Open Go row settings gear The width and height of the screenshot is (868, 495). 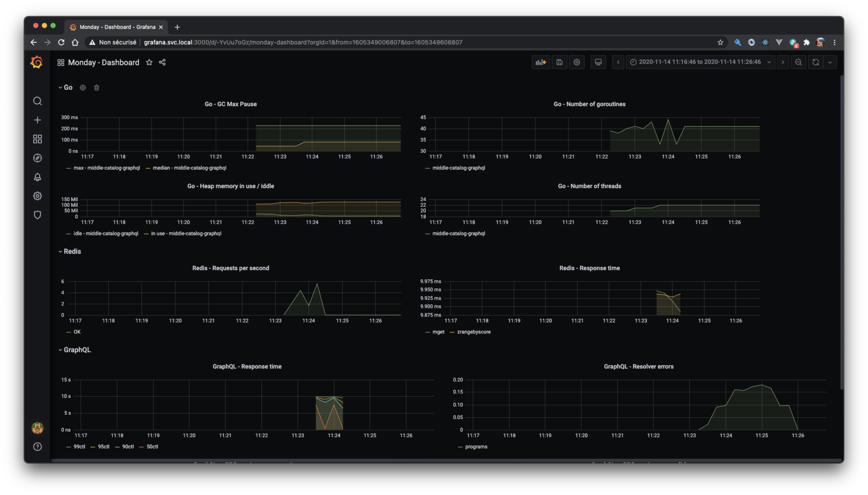[x=83, y=88]
